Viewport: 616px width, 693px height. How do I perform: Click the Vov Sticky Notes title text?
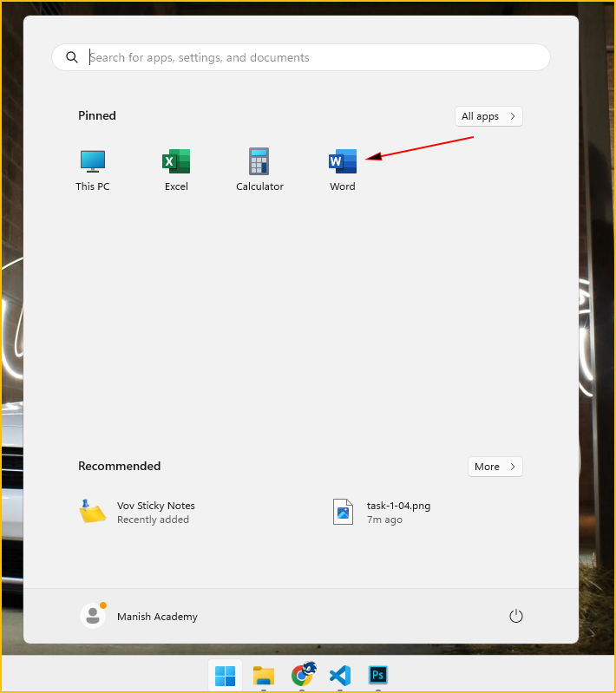tap(156, 506)
